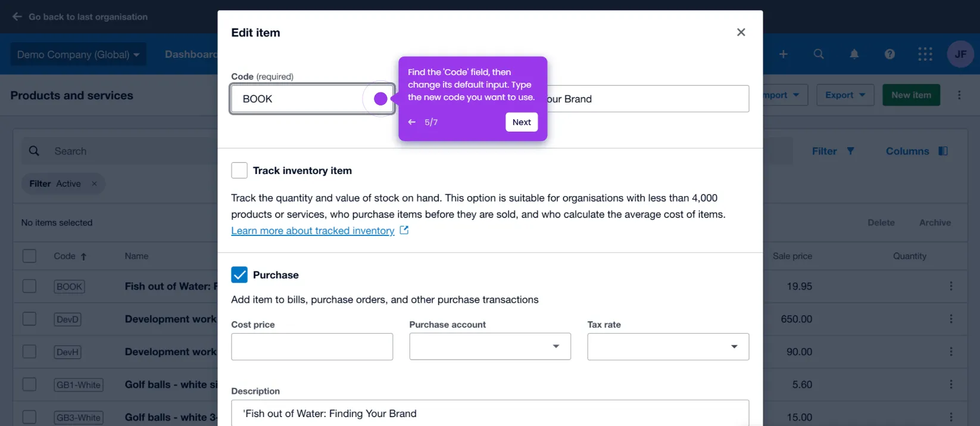The image size is (980, 426).
Task: Remove the Active filter chip
Action: pos(94,184)
